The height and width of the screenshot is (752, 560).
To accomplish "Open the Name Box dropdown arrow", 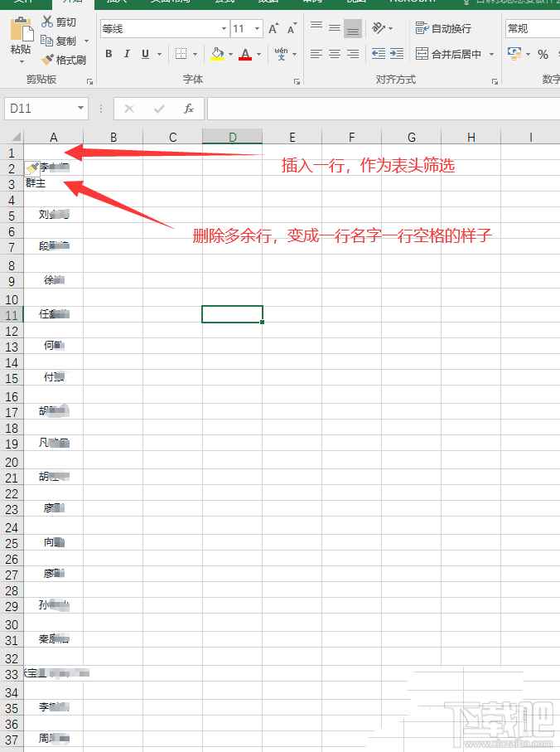I will pyautogui.click(x=80, y=108).
